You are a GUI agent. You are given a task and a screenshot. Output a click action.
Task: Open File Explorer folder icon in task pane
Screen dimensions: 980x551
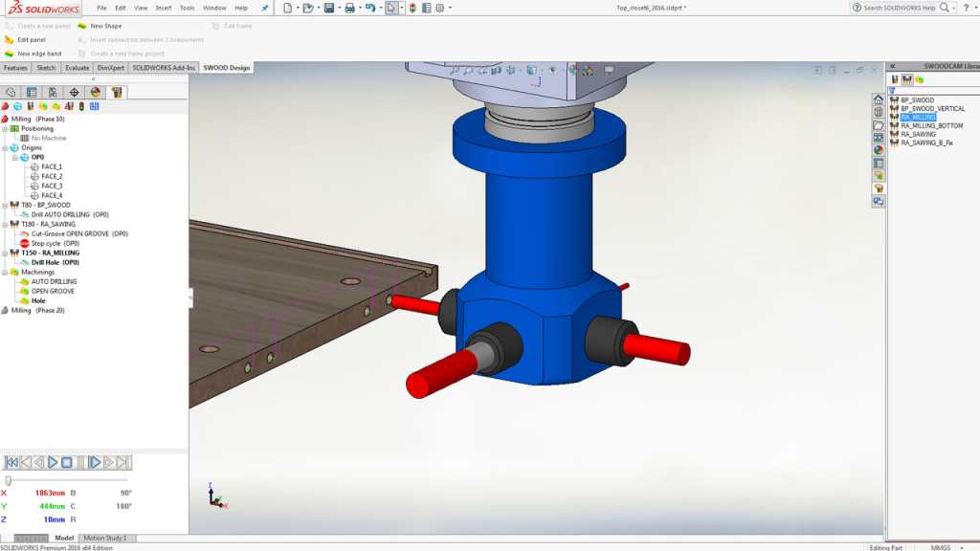click(x=879, y=125)
